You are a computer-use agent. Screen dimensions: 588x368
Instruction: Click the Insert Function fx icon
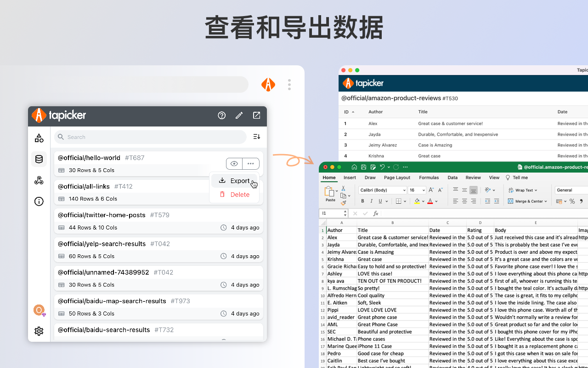[376, 213]
